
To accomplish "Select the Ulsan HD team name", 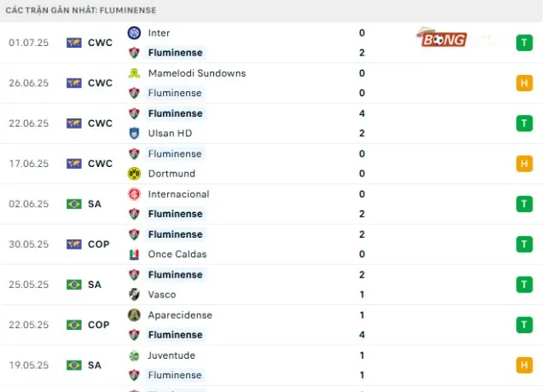I will point(171,133).
